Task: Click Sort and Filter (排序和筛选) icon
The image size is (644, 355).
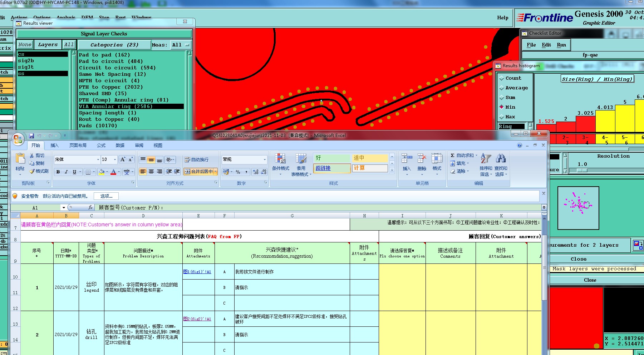Action: 486,159
